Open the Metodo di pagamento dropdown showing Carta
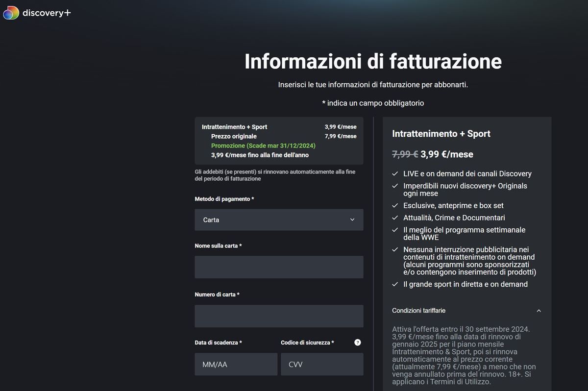Screen dimensions: 588x391 click(279, 220)
